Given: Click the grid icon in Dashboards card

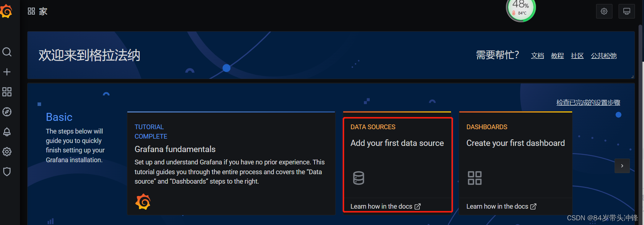Looking at the screenshot, I should pyautogui.click(x=475, y=178).
